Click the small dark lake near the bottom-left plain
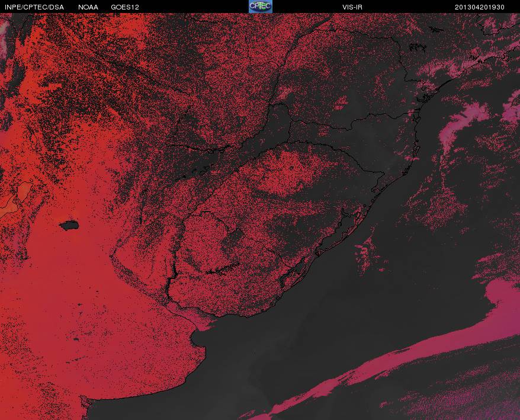This screenshot has width=520, height=420. [76, 339]
